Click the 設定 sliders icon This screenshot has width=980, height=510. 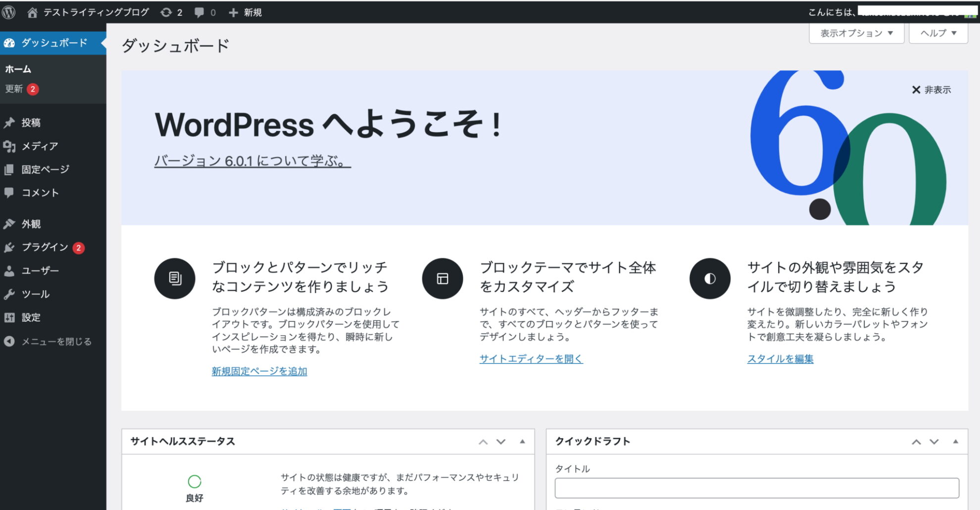coord(9,317)
